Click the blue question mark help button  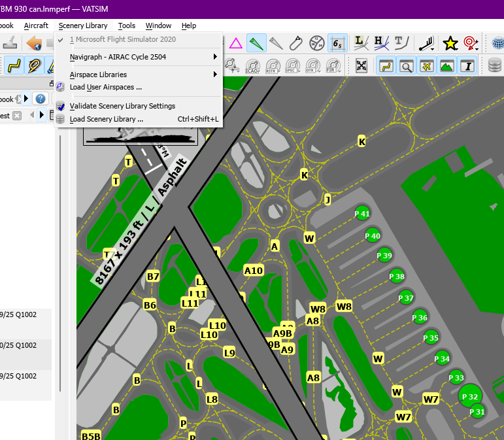(x=40, y=99)
